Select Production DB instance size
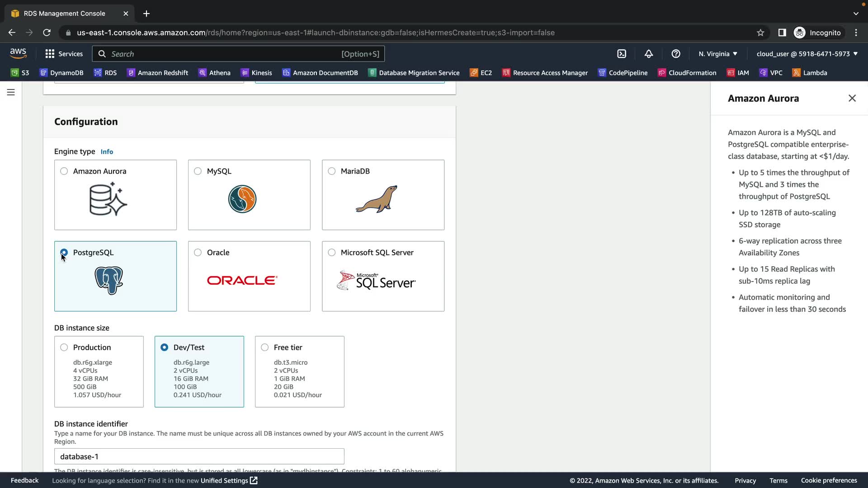 click(x=64, y=347)
